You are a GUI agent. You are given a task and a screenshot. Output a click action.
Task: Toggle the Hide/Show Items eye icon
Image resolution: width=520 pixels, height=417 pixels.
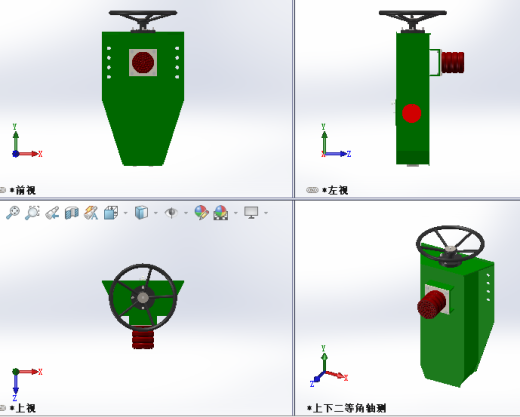coord(171,213)
